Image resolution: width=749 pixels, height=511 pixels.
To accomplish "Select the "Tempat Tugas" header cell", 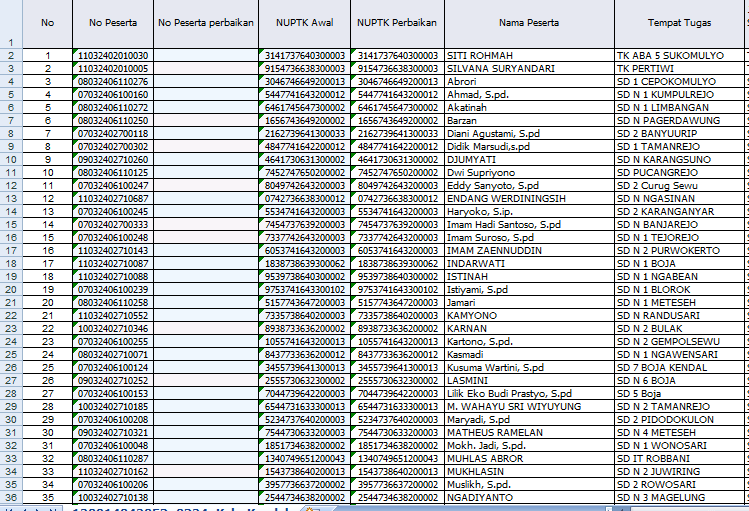I will (x=679, y=23).
